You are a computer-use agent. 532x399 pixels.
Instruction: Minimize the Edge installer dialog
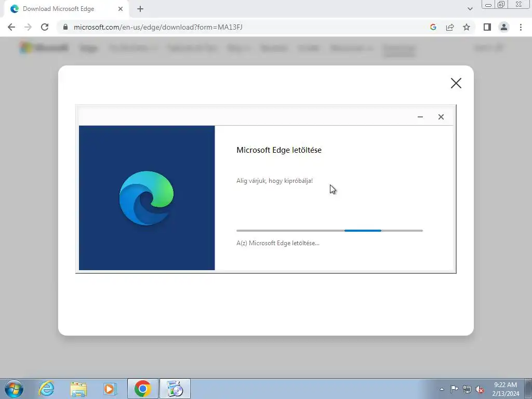click(x=420, y=117)
